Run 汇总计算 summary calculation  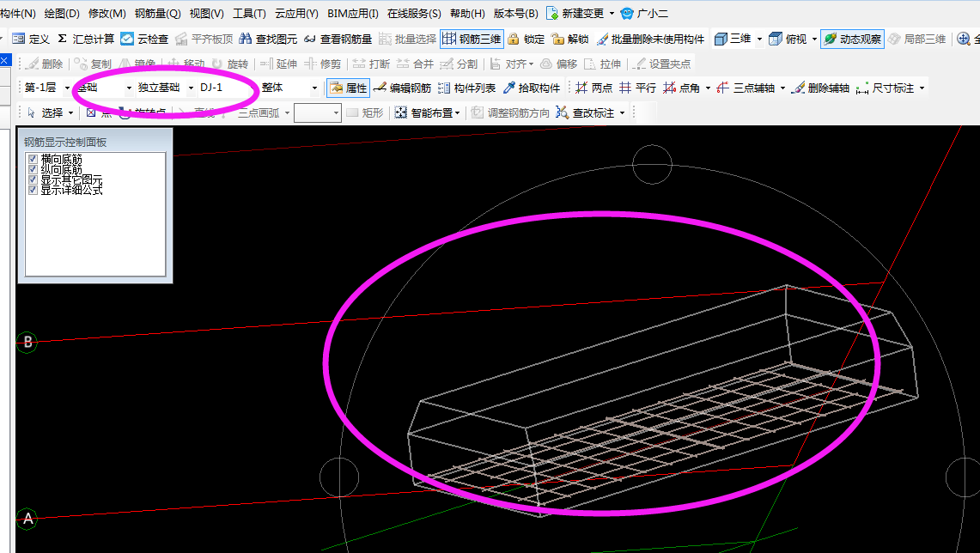click(x=86, y=39)
